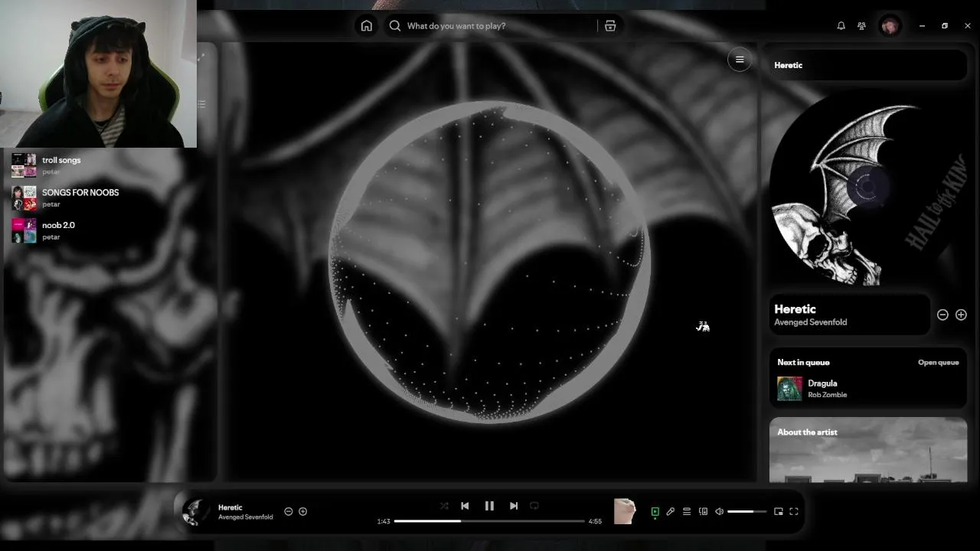Open the Rob Zombie artist link in the queue

tap(827, 395)
